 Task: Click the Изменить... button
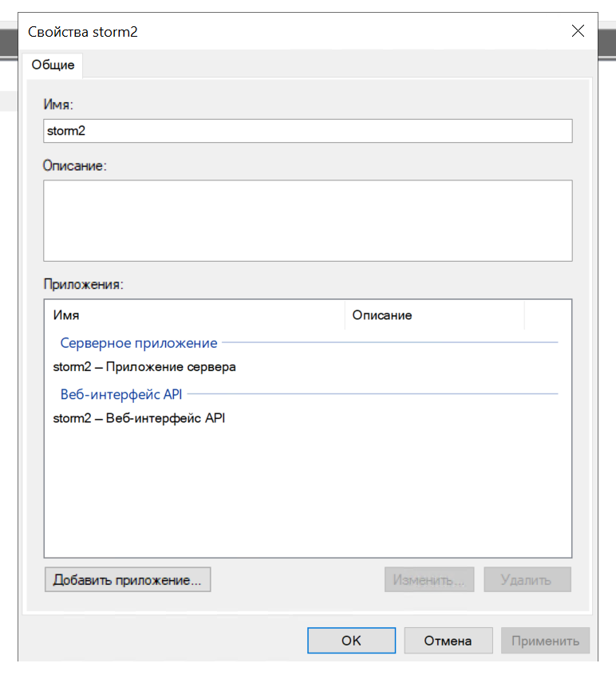[429, 580]
